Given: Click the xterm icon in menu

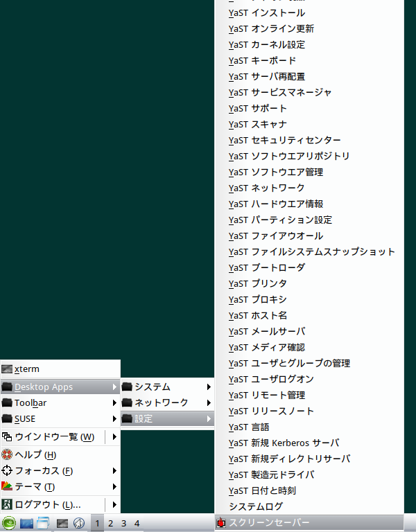Looking at the screenshot, I should [x=7, y=369].
